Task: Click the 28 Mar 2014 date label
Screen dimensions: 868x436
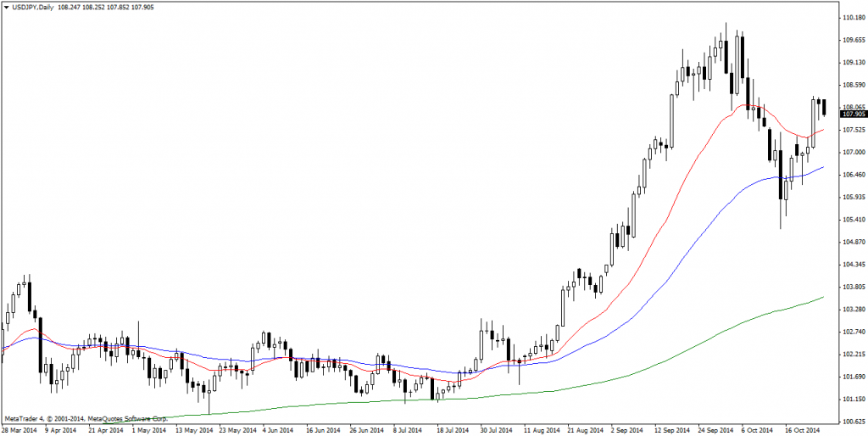Action: tap(19, 430)
